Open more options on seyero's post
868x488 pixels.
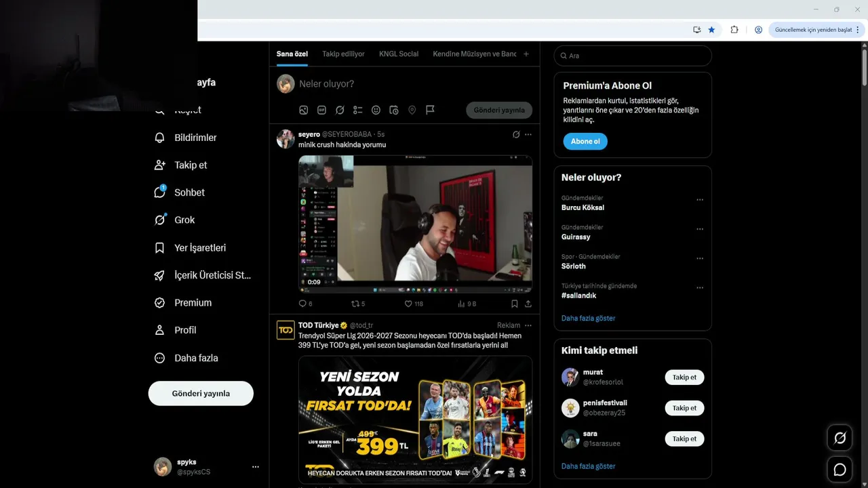pyautogui.click(x=528, y=134)
